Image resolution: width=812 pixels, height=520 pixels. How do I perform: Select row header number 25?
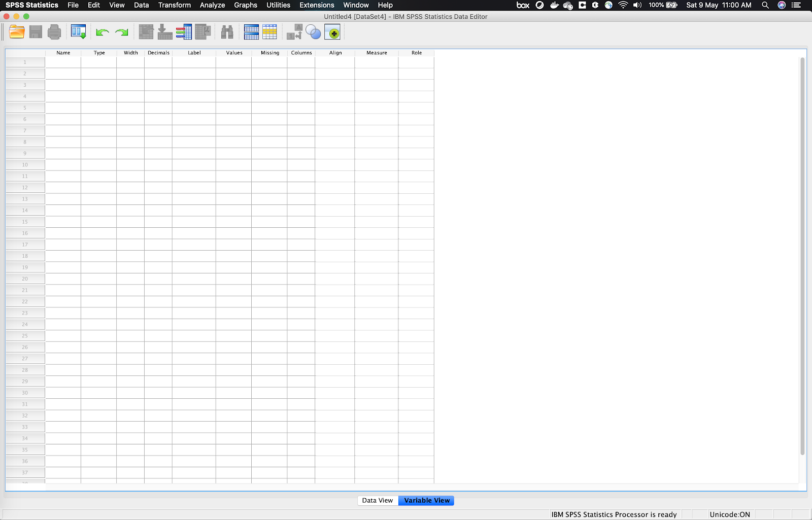point(25,336)
